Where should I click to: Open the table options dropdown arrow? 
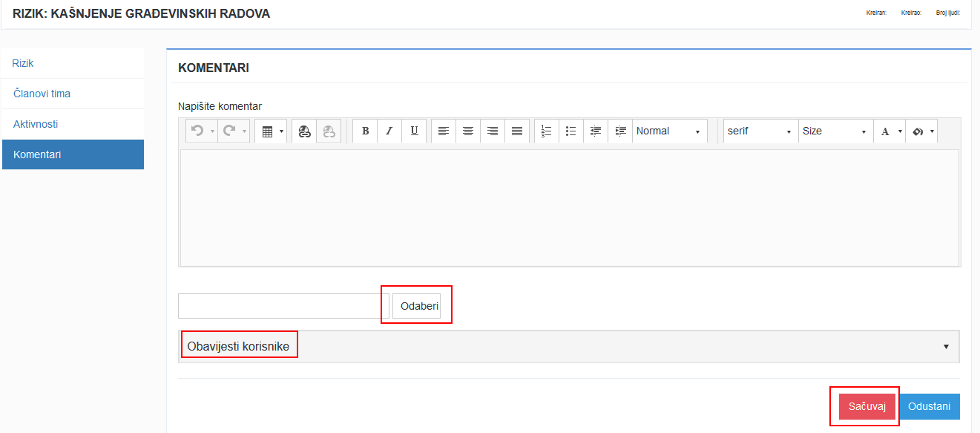click(x=281, y=131)
